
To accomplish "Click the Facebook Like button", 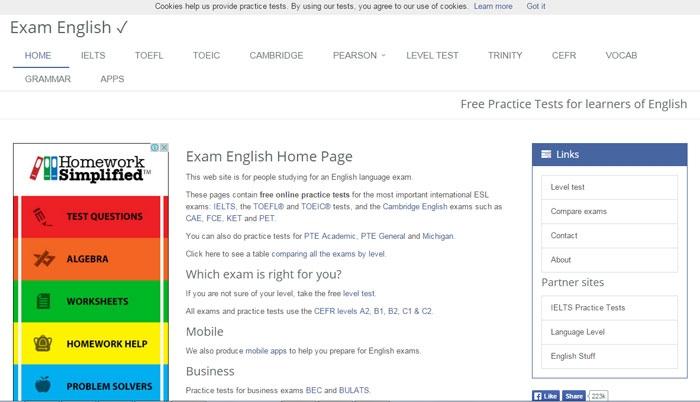I will 546,396.
